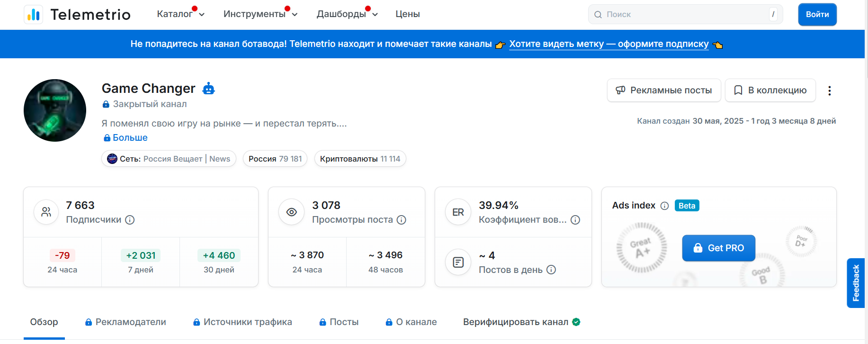Click the ~ 3 870 views 24 часа value
868x344 pixels.
pyautogui.click(x=307, y=255)
